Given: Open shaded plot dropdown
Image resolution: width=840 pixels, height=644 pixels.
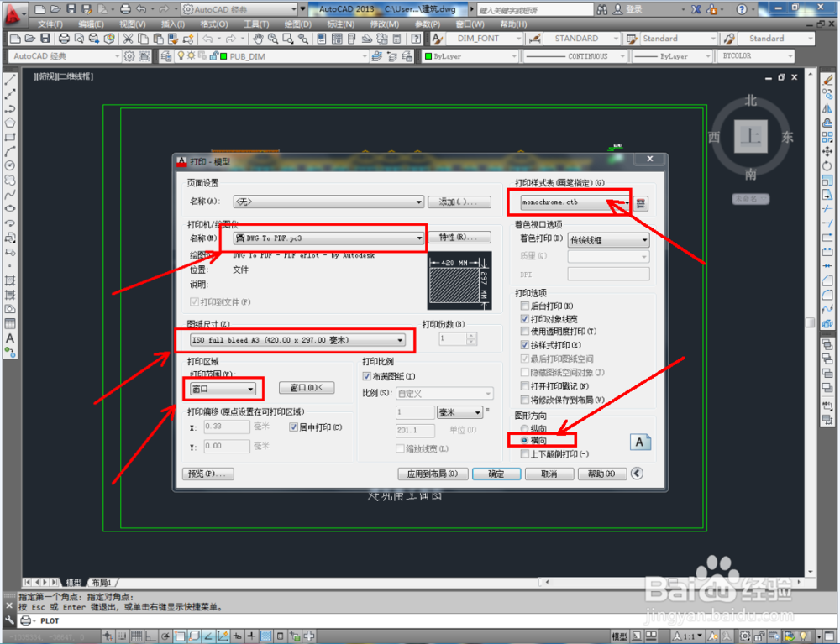Looking at the screenshot, I should click(608, 240).
